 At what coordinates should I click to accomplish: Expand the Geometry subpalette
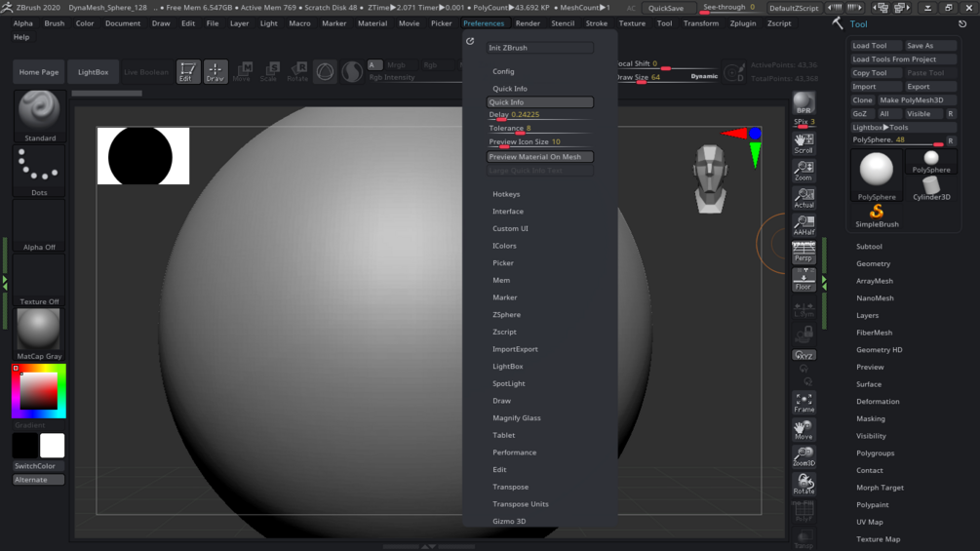873,263
